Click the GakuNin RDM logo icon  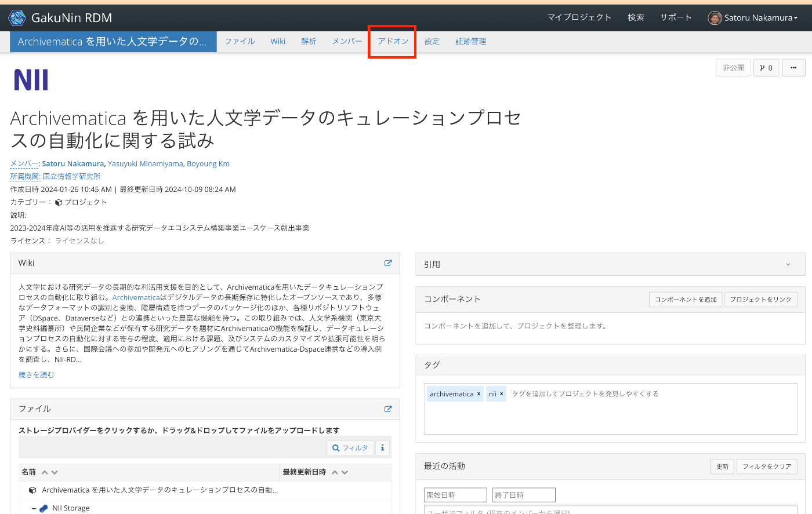click(x=17, y=18)
